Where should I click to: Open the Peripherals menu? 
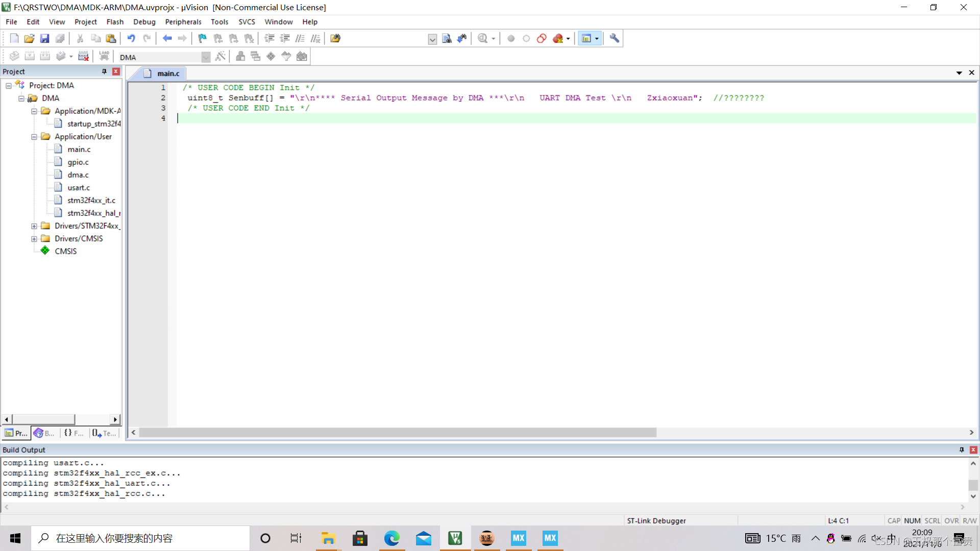point(183,22)
